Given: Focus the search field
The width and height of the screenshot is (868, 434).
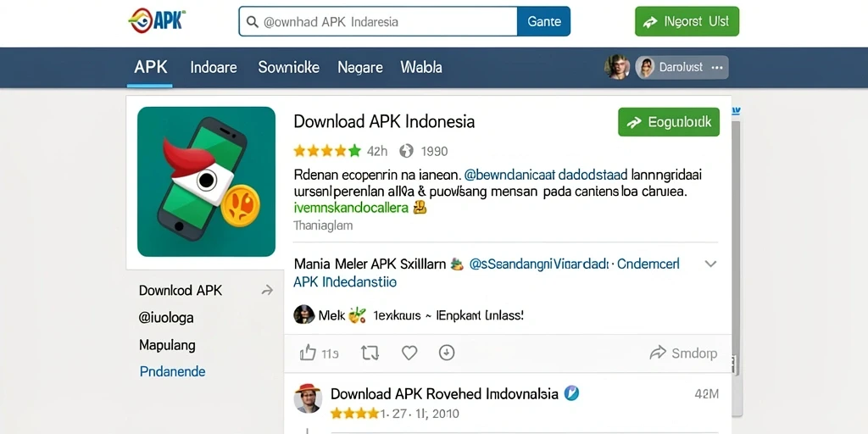Looking at the screenshot, I should [378, 21].
